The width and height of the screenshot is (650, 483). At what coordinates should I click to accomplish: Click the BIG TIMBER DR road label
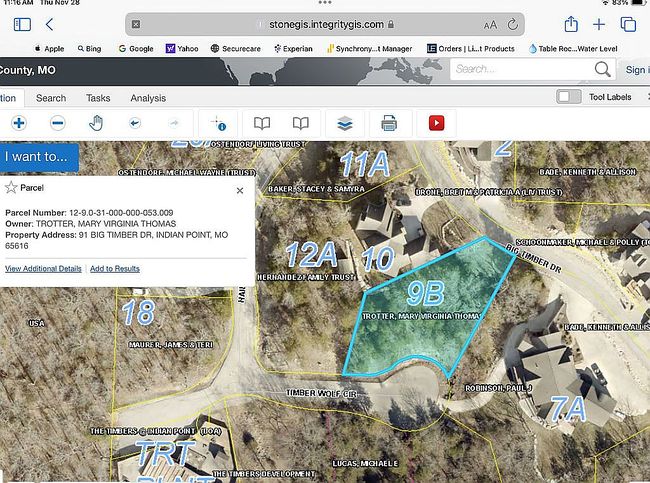pyautogui.click(x=534, y=258)
